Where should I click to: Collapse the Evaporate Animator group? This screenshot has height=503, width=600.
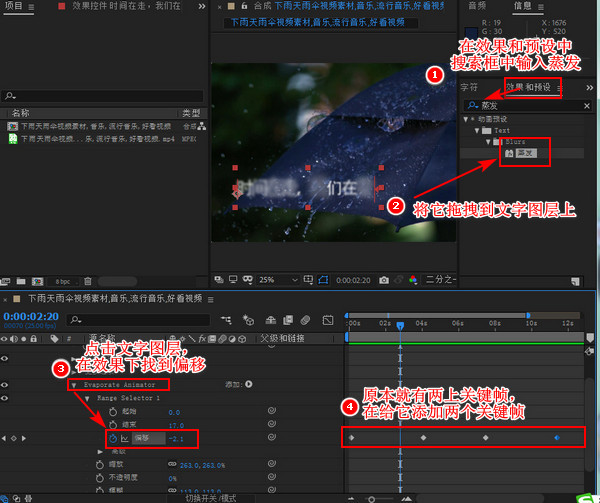[74, 385]
